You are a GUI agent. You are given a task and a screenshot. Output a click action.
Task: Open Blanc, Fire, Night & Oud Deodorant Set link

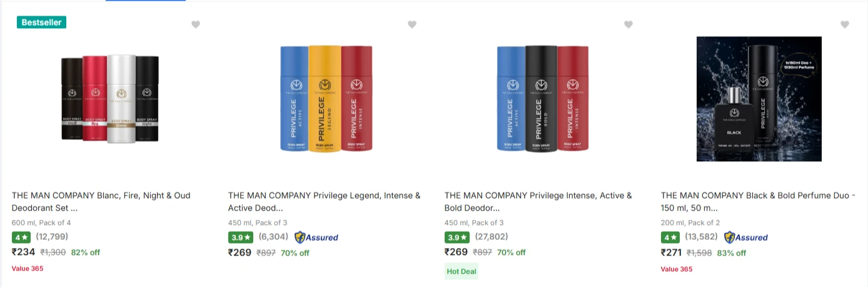[x=101, y=201]
